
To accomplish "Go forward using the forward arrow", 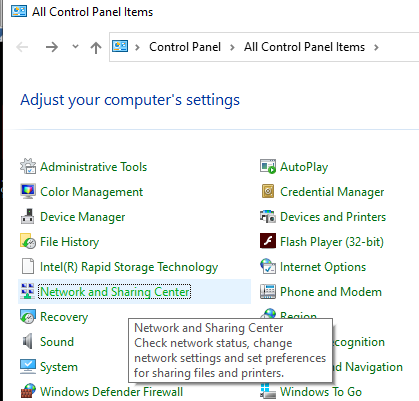I will (x=52, y=47).
